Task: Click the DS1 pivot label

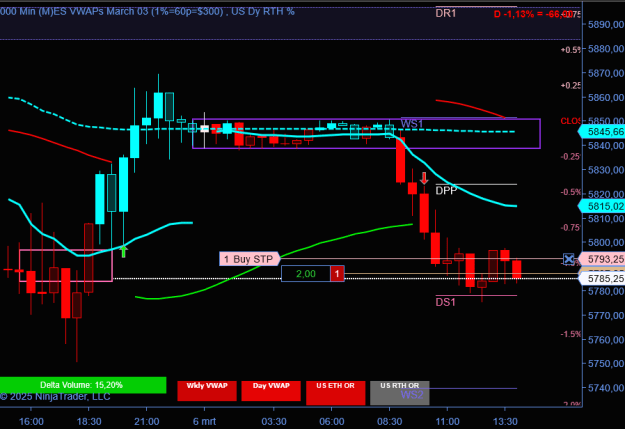Action: pos(446,302)
